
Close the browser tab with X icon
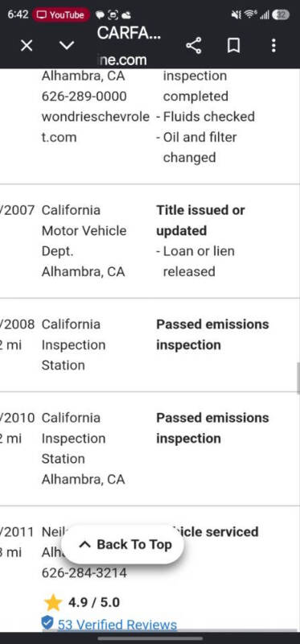[x=27, y=45]
